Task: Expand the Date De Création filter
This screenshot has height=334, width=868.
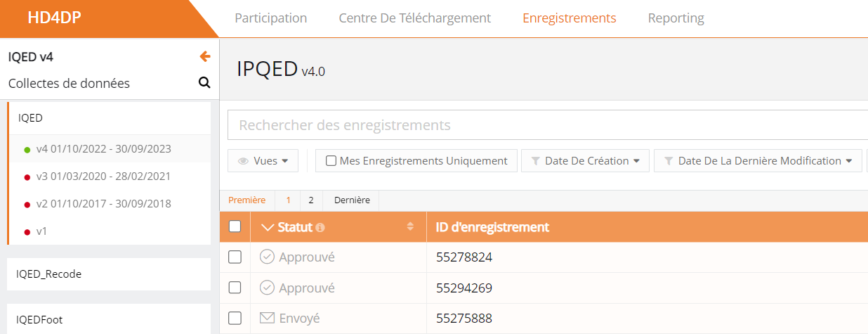Action: [585, 161]
